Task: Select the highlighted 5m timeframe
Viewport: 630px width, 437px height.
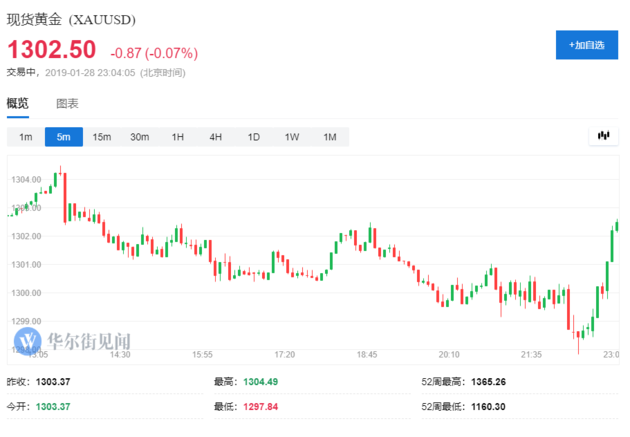Action: pyautogui.click(x=64, y=136)
